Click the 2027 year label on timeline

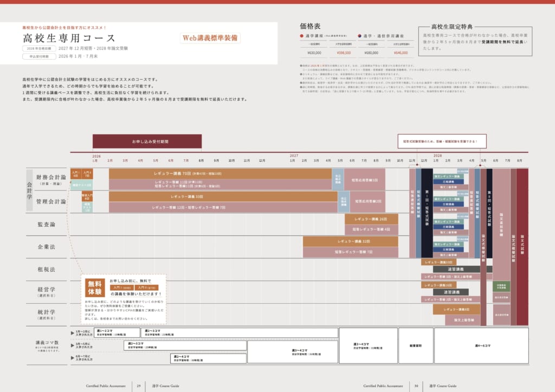294,155
